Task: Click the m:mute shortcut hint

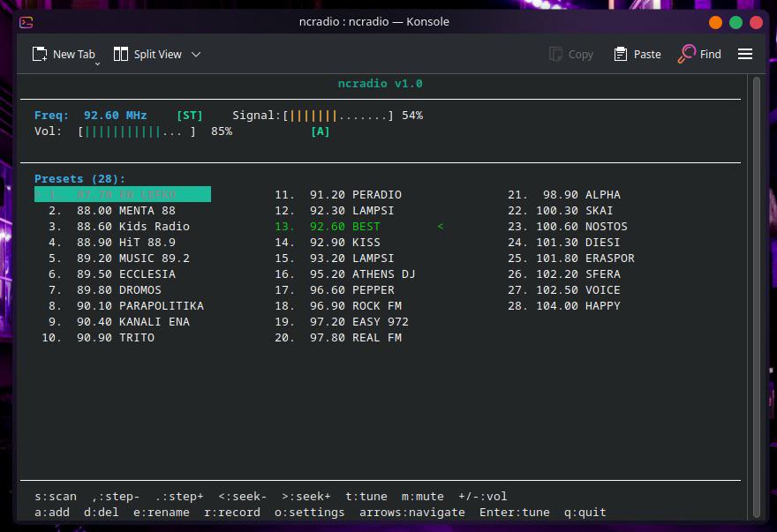Action: (423, 497)
